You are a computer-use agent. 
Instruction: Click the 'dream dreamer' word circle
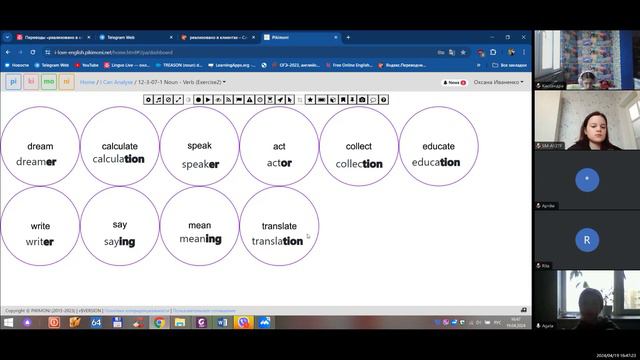click(40, 146)
